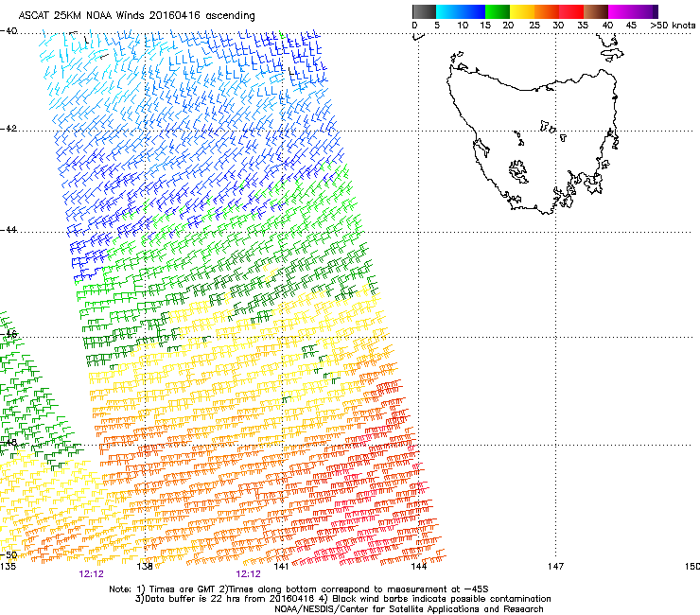Screen dimensions: 700x615
Task: Click the legend label '20'
Action: pos(508,25)
